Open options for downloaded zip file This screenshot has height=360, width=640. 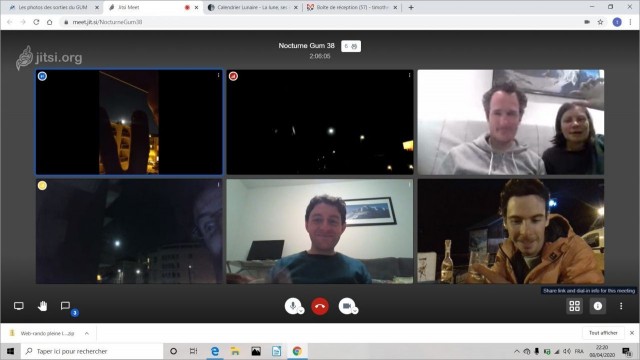tap(87, 333)
